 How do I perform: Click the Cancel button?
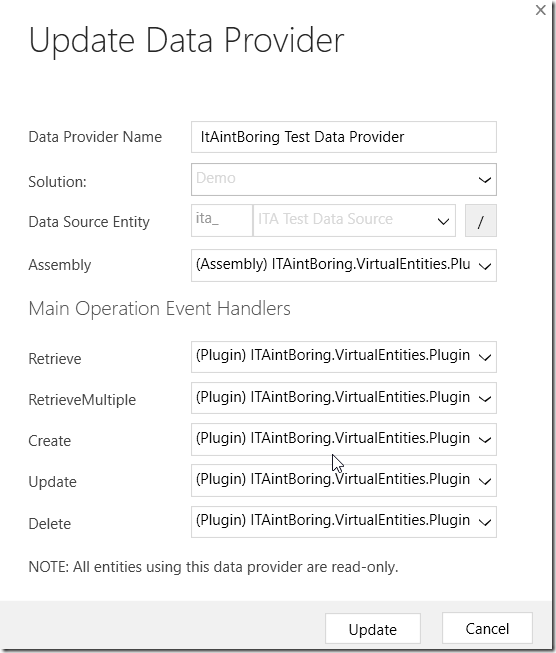(x=487, y=628)
